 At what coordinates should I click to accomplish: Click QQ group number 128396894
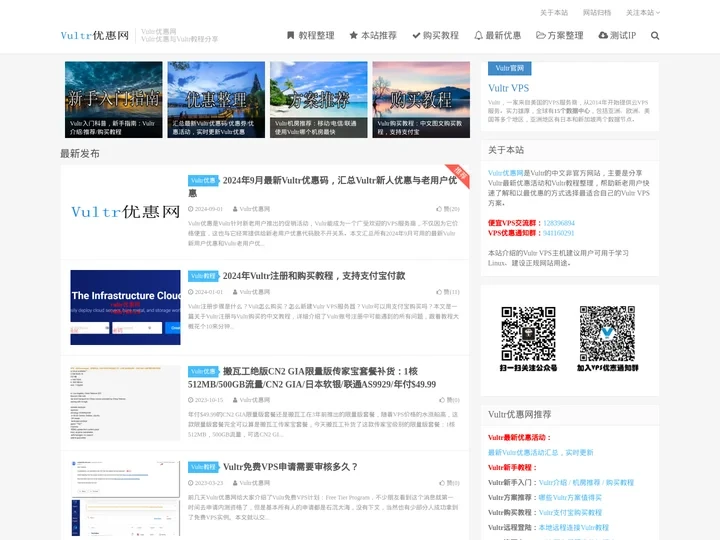[559, 223]
